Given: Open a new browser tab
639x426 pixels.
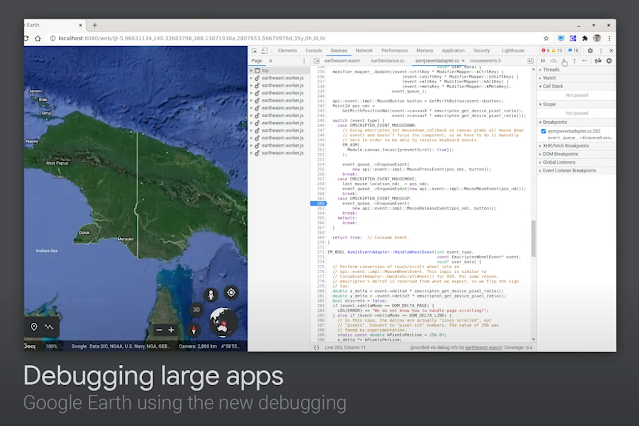Looking at the screenshot, I should (95, 25).
